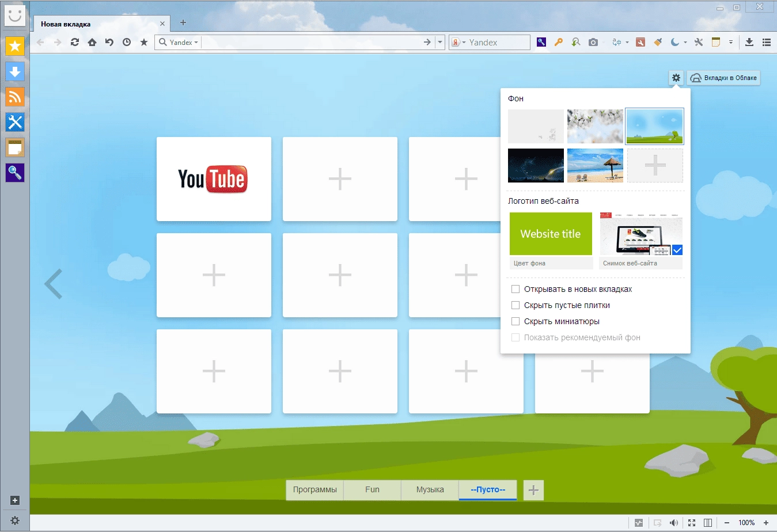Image resolution: width=777 pixels, height=532 pixels.
Task: Expand the translate icon dropdown arrow
Action: [x=627, y=42]
